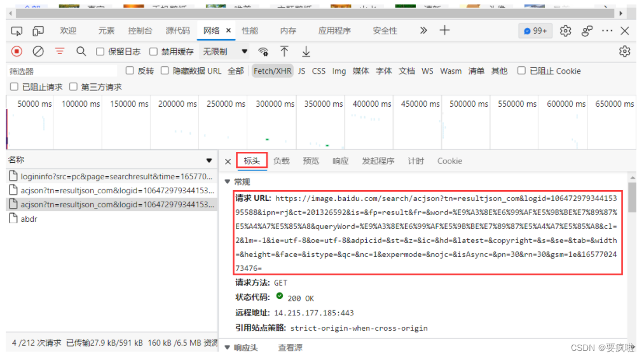Image resolution: width=644 pixels, height=358 pixels.
Task: Export HAR file with down arrow
Action: [x=306, y=52]
